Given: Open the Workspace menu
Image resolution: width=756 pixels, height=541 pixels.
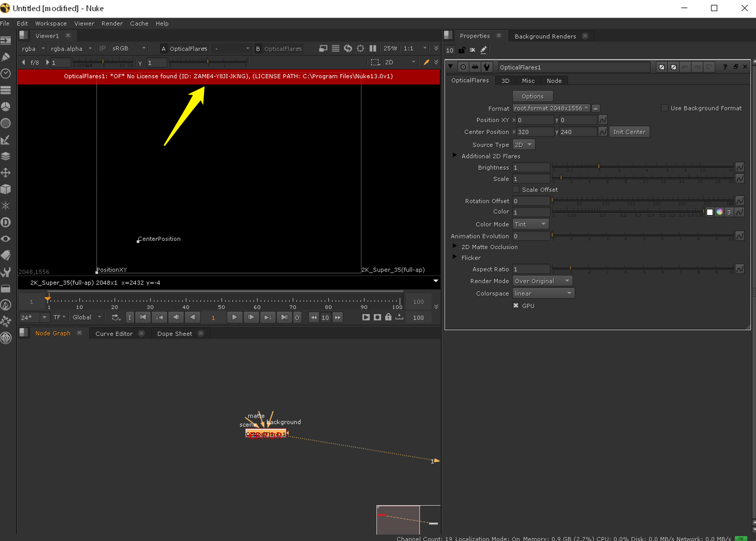Looking at the screenshot, I should point(51,23).
